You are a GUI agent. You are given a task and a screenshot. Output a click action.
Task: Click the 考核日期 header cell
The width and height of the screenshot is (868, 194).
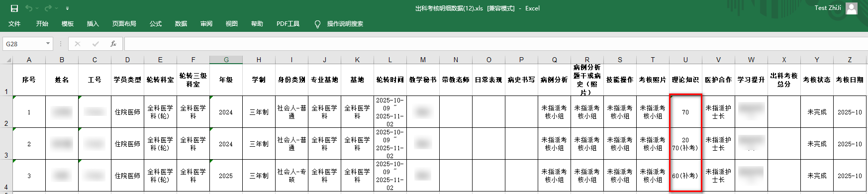coord(850,80)
